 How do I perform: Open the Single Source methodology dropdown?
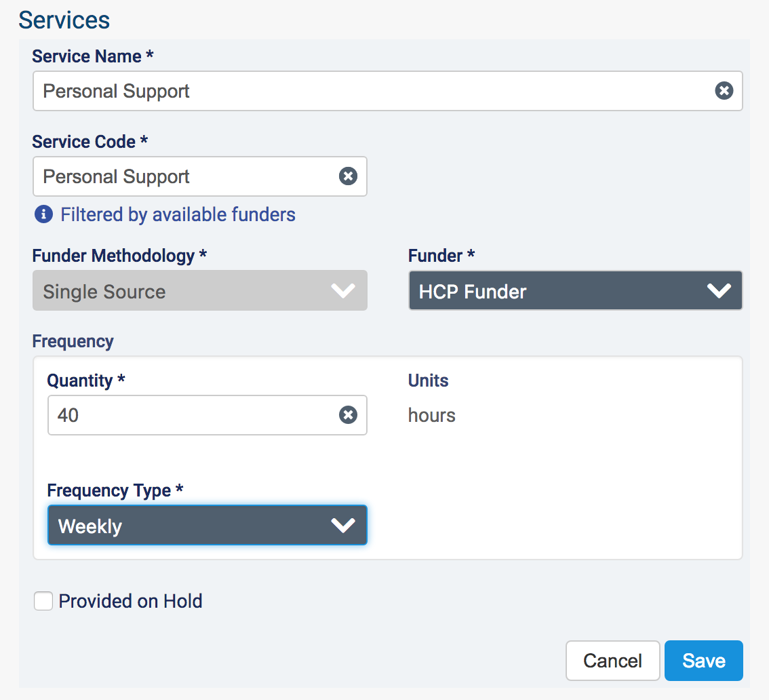tap(183, 292)
